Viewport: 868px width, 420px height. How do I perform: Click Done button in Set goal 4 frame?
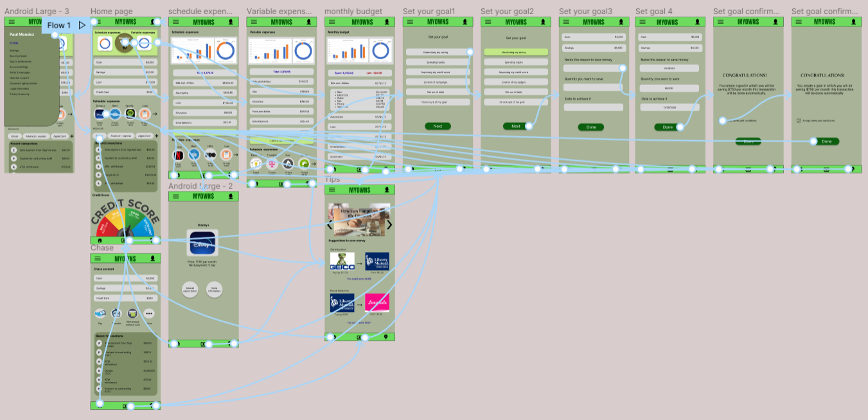click(x=668, y=127)
